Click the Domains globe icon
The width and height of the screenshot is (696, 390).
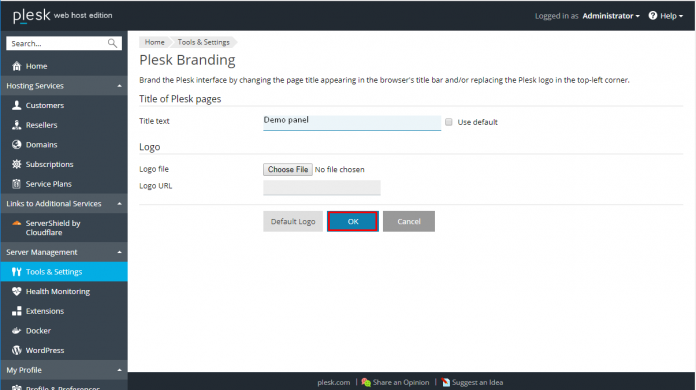pyautogui.click(x=16, y=145)
